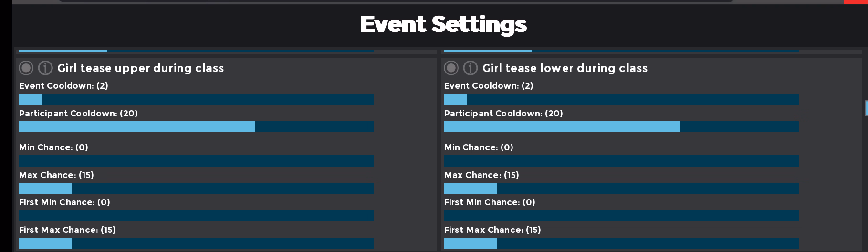Set Participant Cooldown slider for lower tease event
868x252 pixels.
click(x=621, y=127)
